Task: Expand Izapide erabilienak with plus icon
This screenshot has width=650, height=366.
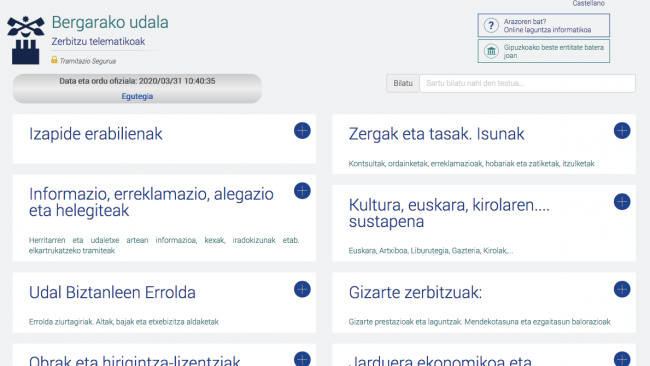Action: 302,131
